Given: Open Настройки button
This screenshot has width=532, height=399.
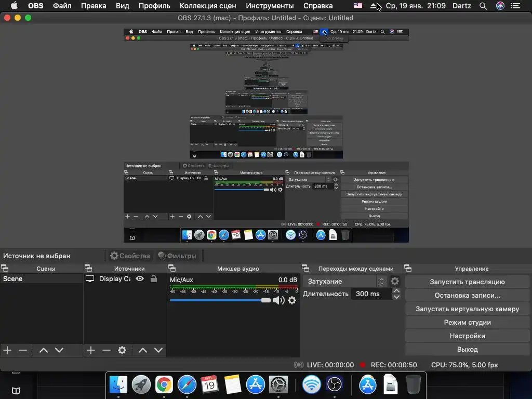Looking at the screenshot, I should click(x=467, y=336).
